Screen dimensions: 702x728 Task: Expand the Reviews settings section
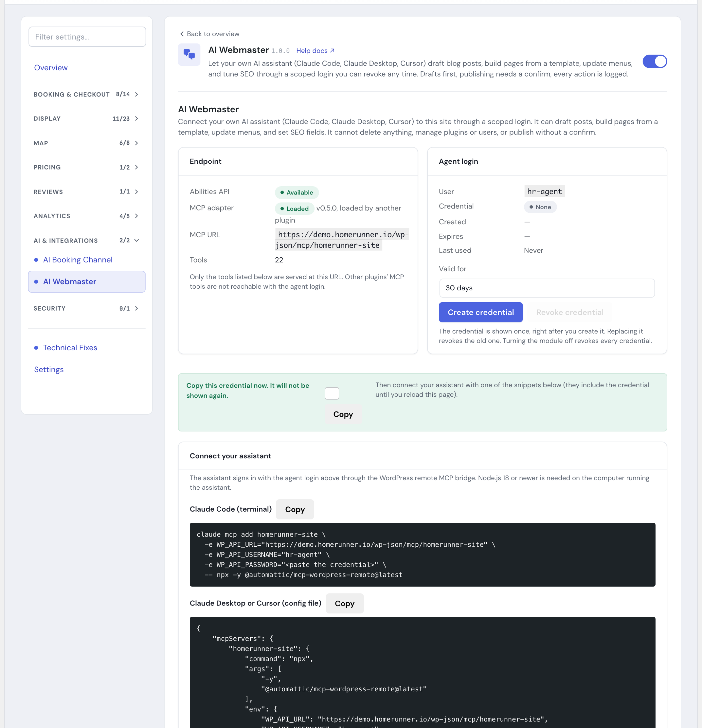(86, 192)
